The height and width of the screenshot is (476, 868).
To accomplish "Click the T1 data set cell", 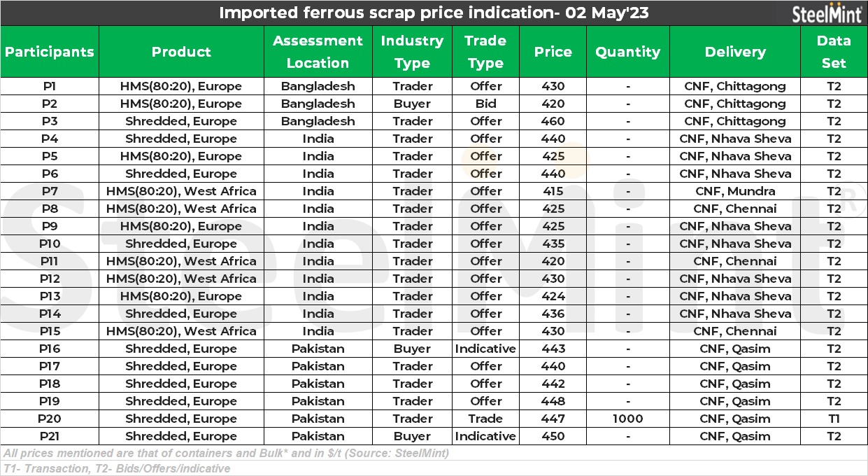I will [834, 419].
